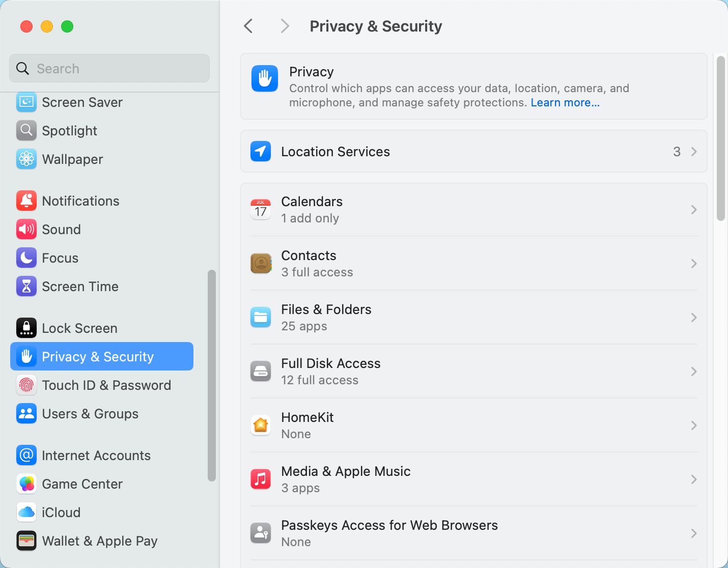Click the Lock Screen padlock icon
The width and height of the screenshot is (728, 568).
pyautogui.click(x=26, y=328)
